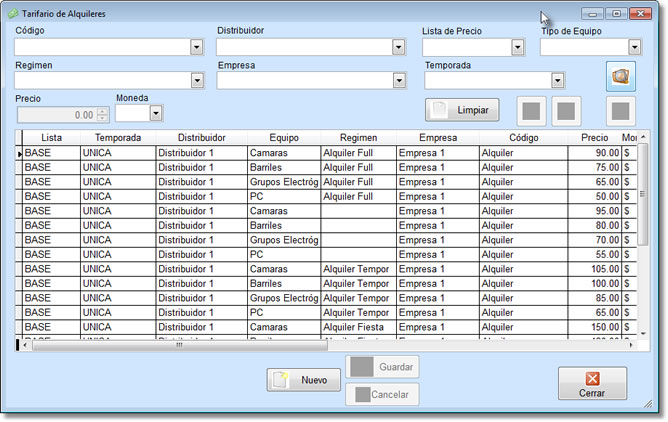This screenshot has height=422, width=668.
Task: Click the Cancelar button
Action: tap(382, 394)
